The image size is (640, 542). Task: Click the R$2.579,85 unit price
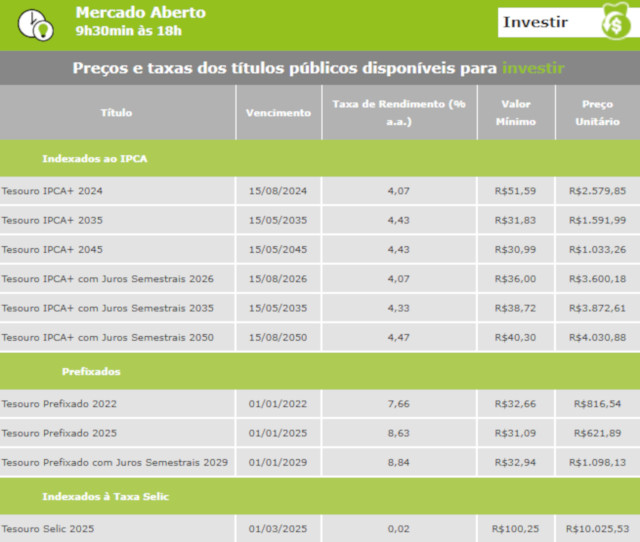[597, 191]
